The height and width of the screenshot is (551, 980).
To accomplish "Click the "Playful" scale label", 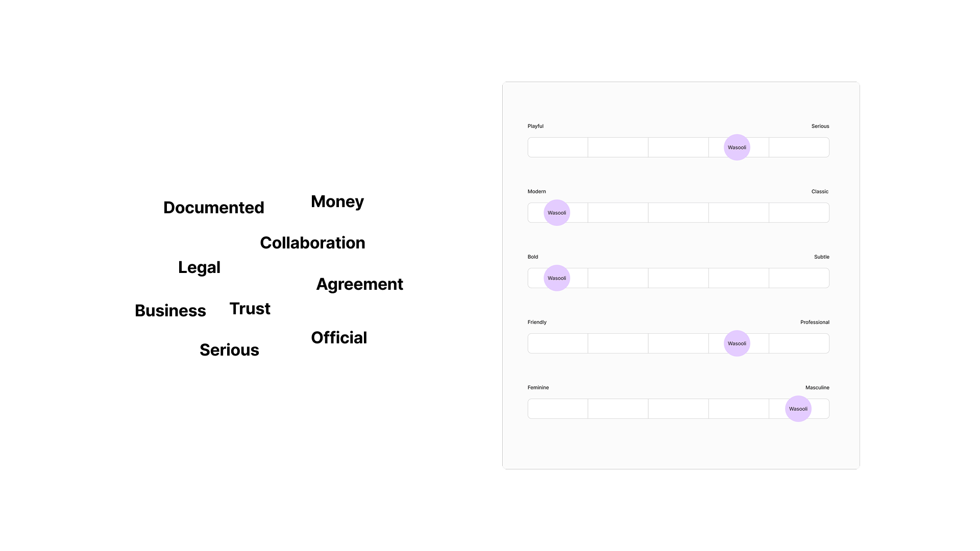I will pos(535,126).
